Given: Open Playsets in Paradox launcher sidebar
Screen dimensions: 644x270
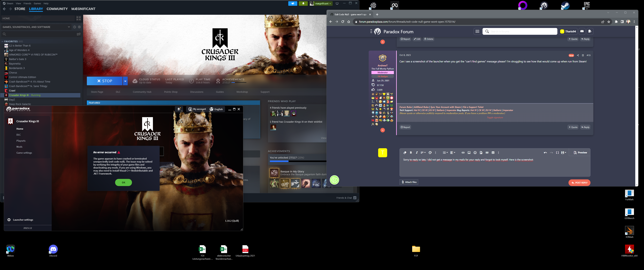Looking at the screenshot, I should (21, 141).
